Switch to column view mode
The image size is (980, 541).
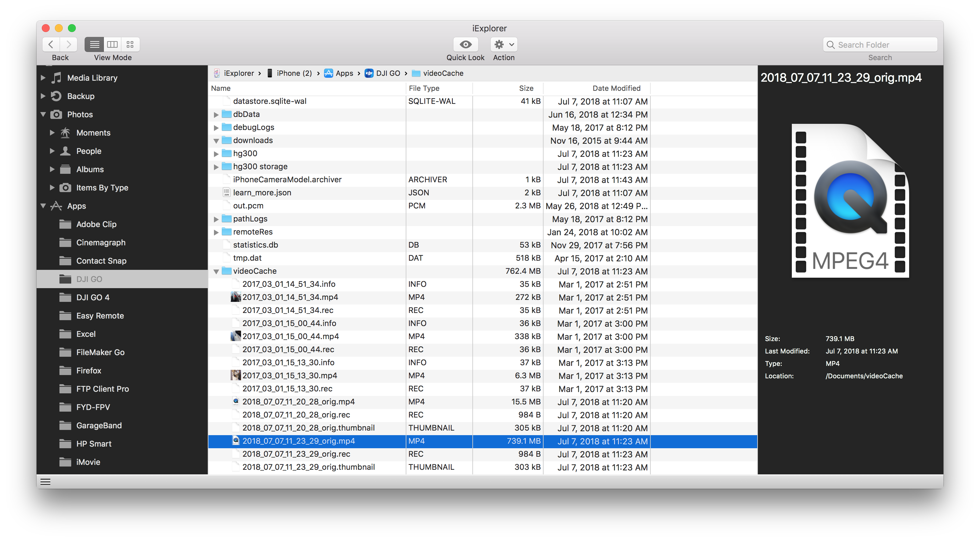pyautogui.click(x=112, y=44)
